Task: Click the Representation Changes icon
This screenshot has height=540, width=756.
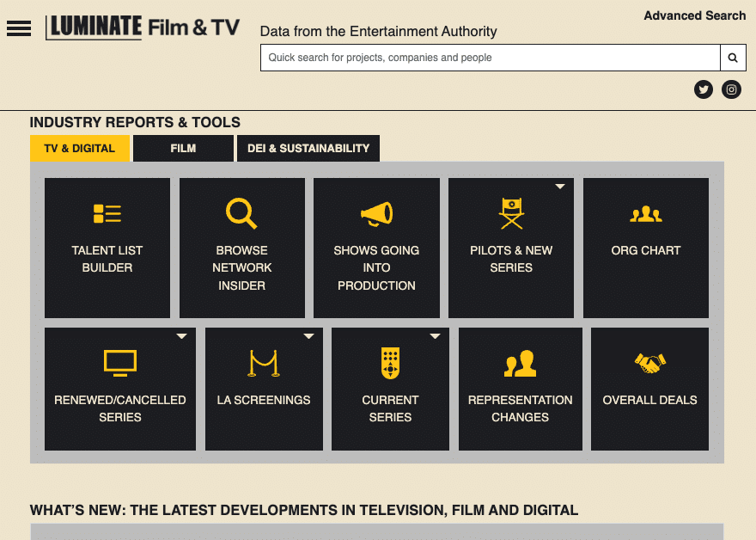Action: tap(520, 364)
